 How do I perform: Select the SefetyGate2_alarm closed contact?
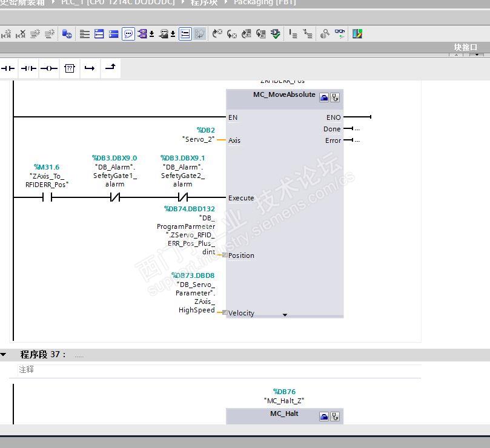(183, 197)
